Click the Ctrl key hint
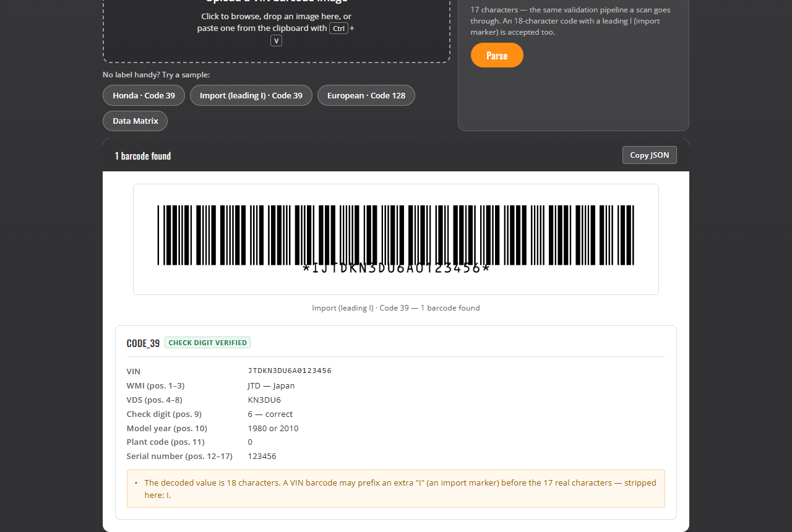The image size is (792, 532). point(338,28)
